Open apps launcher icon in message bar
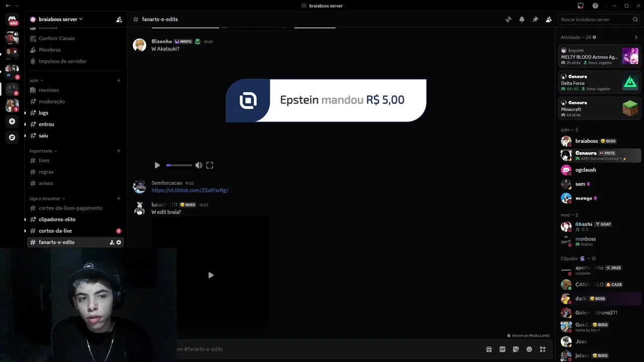This screenshot has height=362, width=644. (x=543, y=349)
